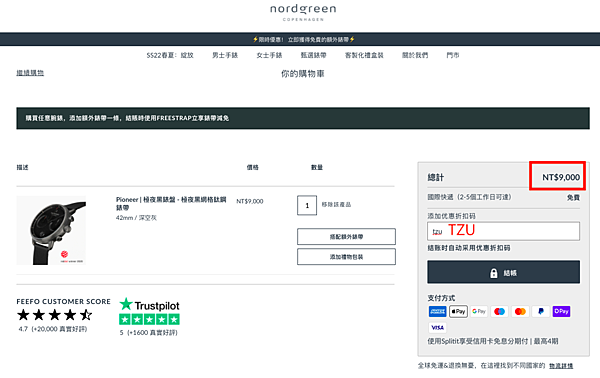
Task: Open the 男士手錶 menu
Action: 225,55
